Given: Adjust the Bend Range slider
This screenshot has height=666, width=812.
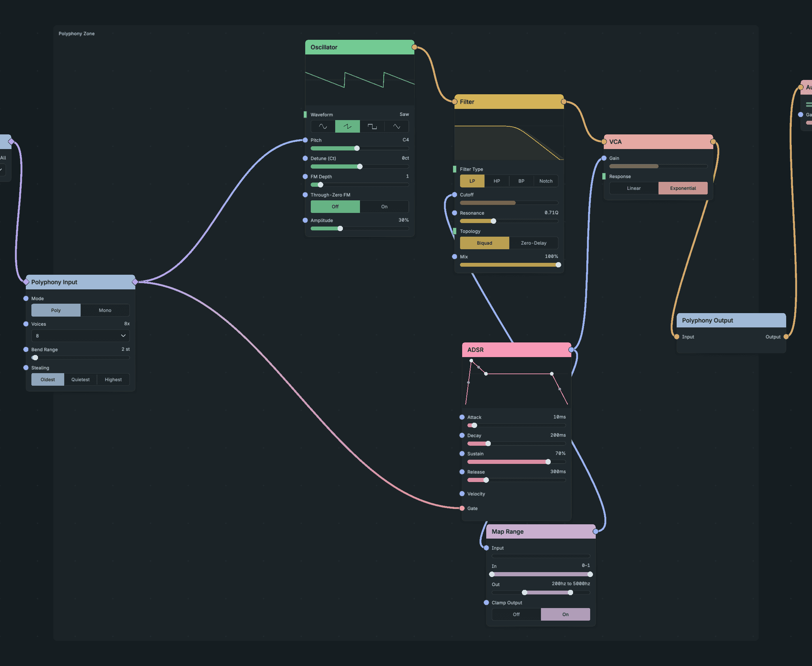Looking at the screenshot, I should click(81, 357).
